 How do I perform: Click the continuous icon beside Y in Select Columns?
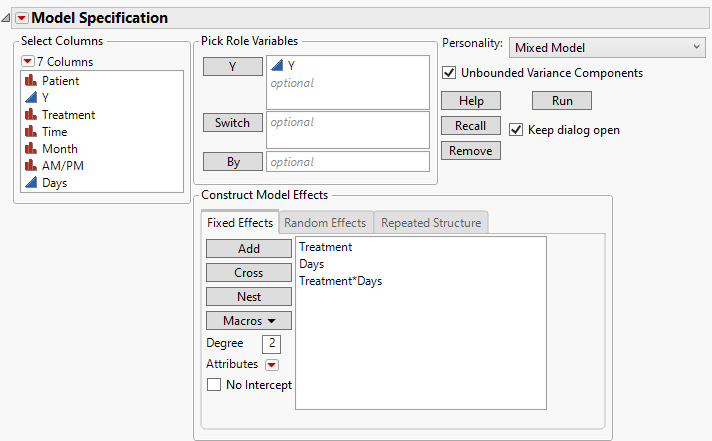pos(31,98)
